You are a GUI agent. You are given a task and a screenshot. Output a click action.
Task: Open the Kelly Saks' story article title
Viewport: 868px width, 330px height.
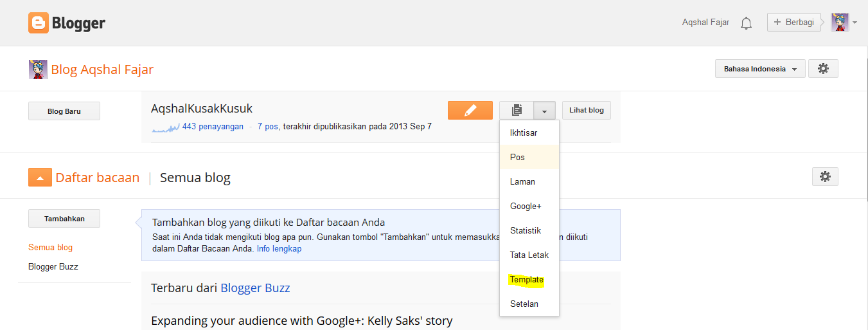pyautogui.click(x=302, y=320)
